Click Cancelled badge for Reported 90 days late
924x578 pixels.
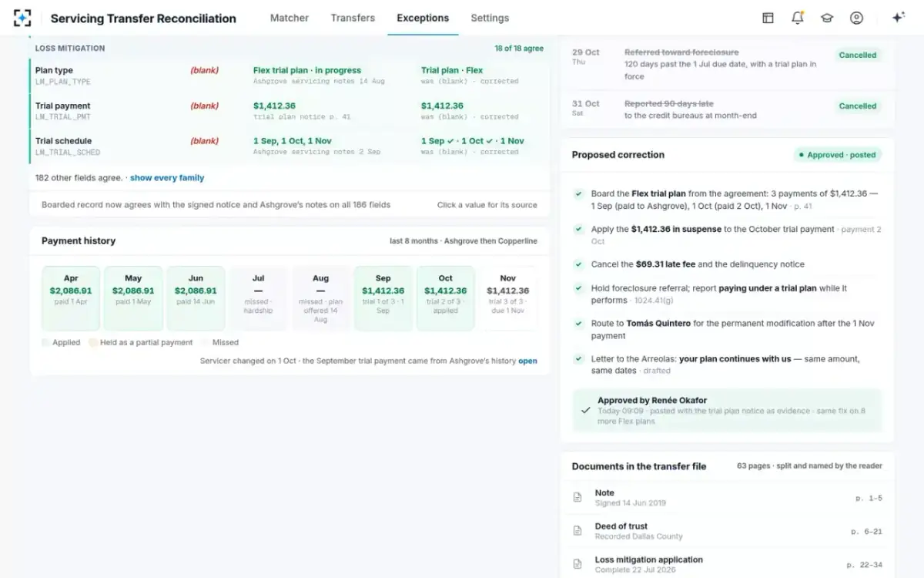(x=858, y=106)
